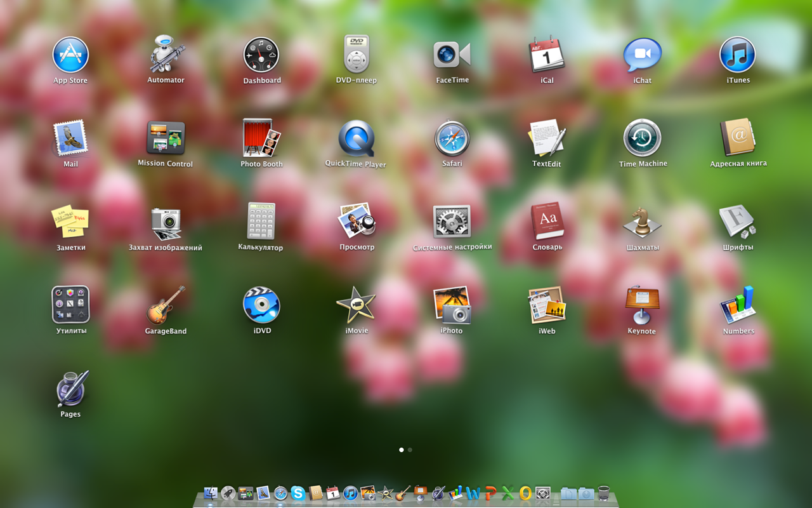Open the Trash in the Dock
The height and width of the screenshot is (508, 812).
point(603,493)
